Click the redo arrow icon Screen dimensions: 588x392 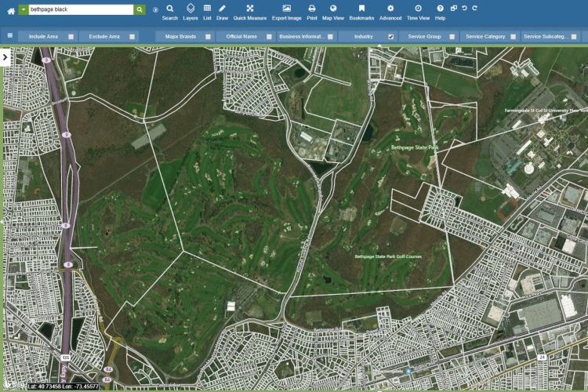click(475, 8)
